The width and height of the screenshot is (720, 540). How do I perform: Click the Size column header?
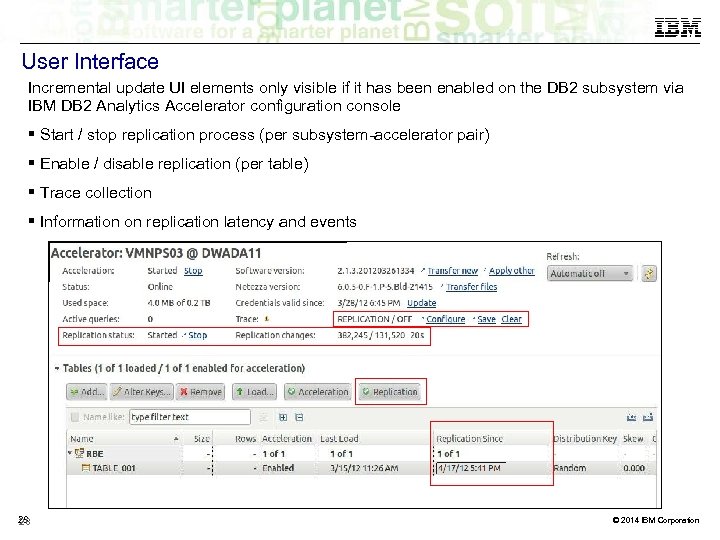(197, 439)
